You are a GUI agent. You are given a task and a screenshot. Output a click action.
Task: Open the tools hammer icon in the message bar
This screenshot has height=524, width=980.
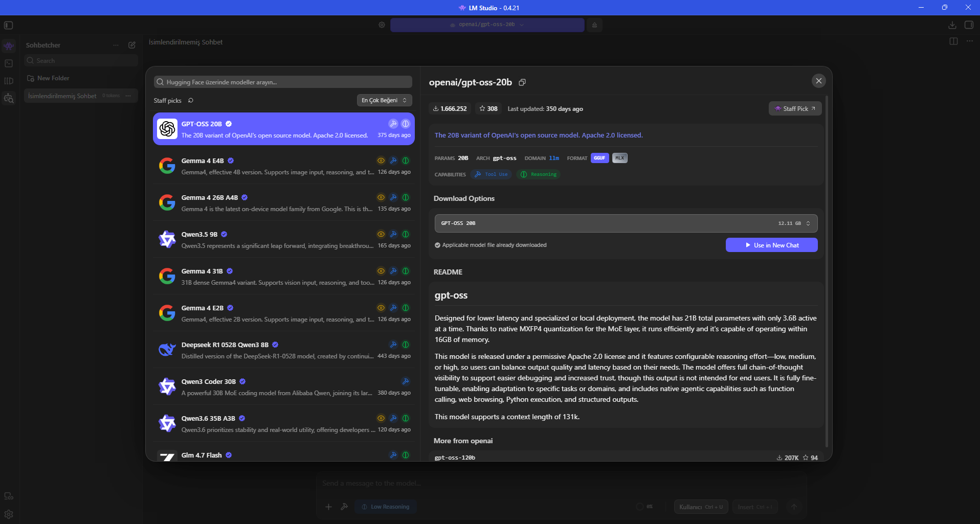pos(344,507)
